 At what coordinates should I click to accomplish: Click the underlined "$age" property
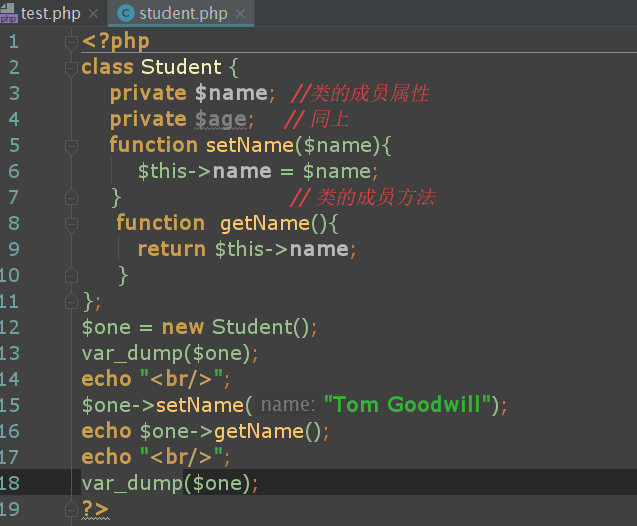(221, 120)
